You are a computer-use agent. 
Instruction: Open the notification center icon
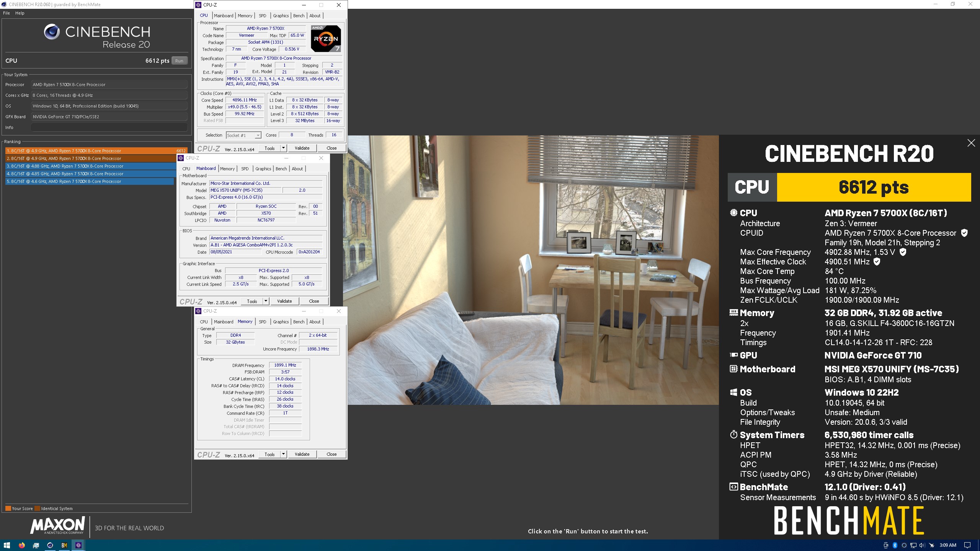pyautogui.click(x=967, y=545)
